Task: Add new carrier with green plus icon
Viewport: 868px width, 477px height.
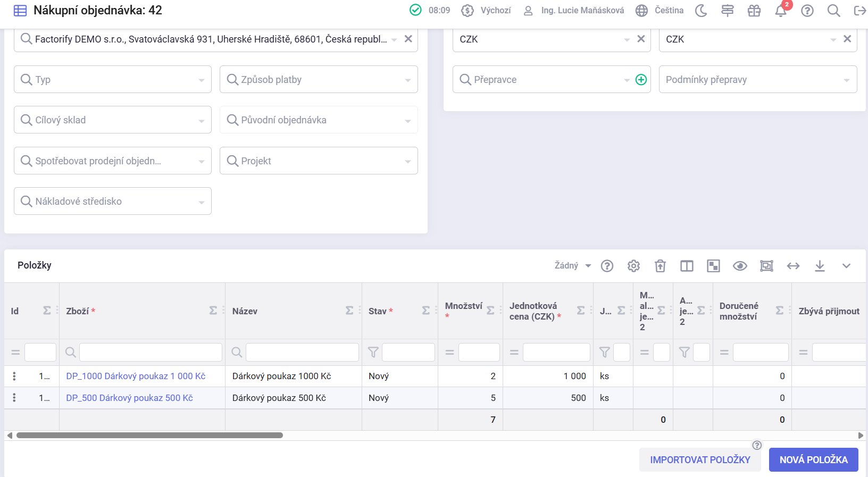Action: click(x=641, y=80)
